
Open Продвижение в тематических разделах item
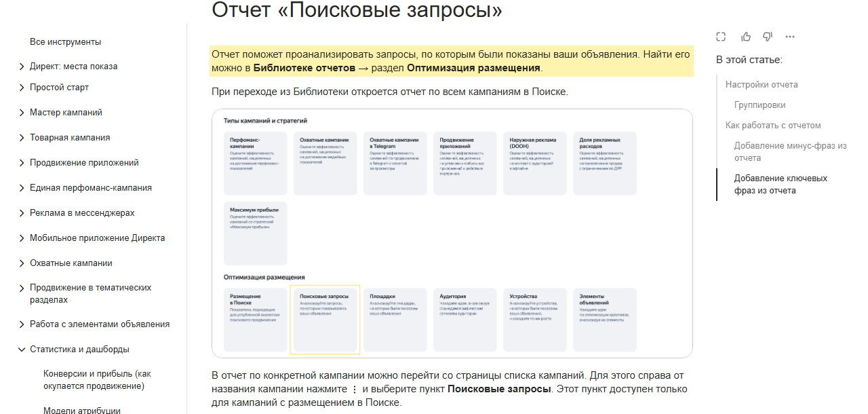click(91, 294)
